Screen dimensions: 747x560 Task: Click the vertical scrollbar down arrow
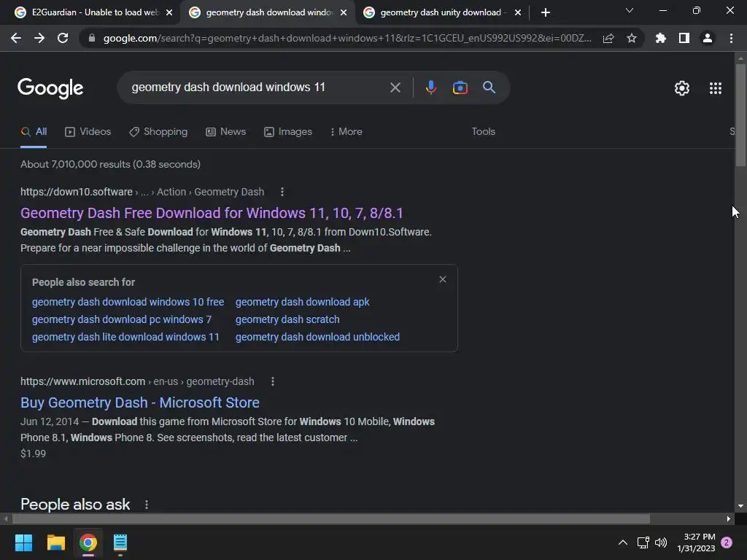click(x=740, y=506)
